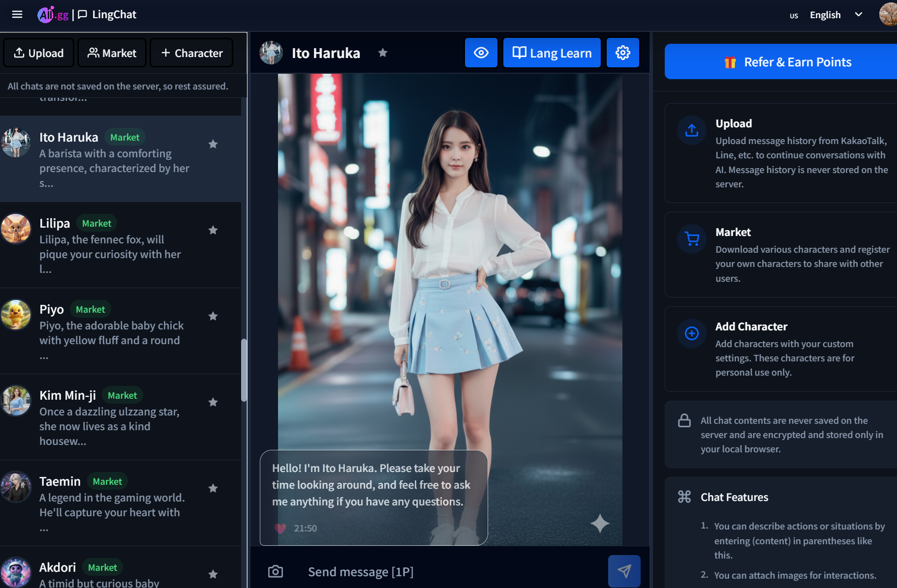Click Ito Haruka greeting message bubble
This screenshot has width=897, height=588.
tap(374, 498)
